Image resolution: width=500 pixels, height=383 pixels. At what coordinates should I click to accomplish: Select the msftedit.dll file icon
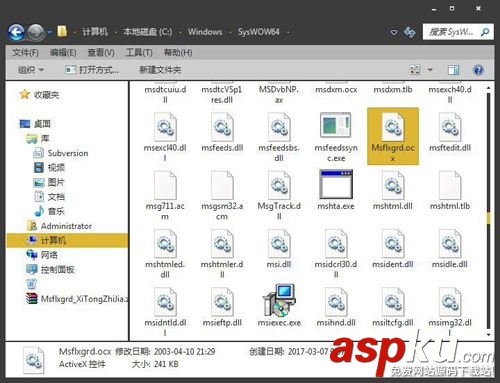point(450,127)
